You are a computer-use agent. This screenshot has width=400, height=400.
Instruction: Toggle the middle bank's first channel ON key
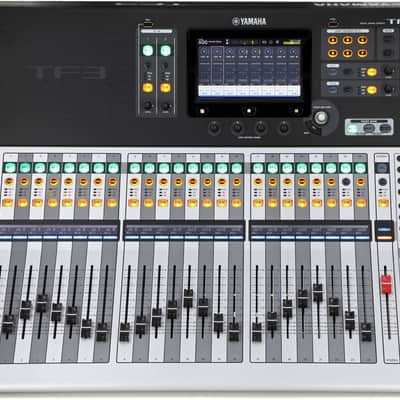(x=134, y=203)
